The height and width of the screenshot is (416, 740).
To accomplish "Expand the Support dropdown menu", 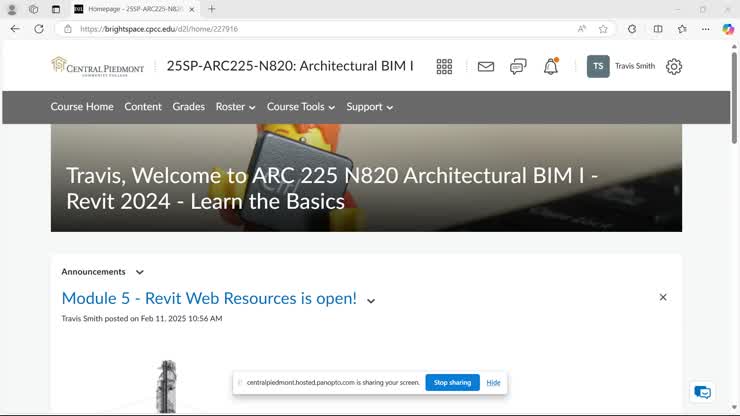I will point(370,107).
